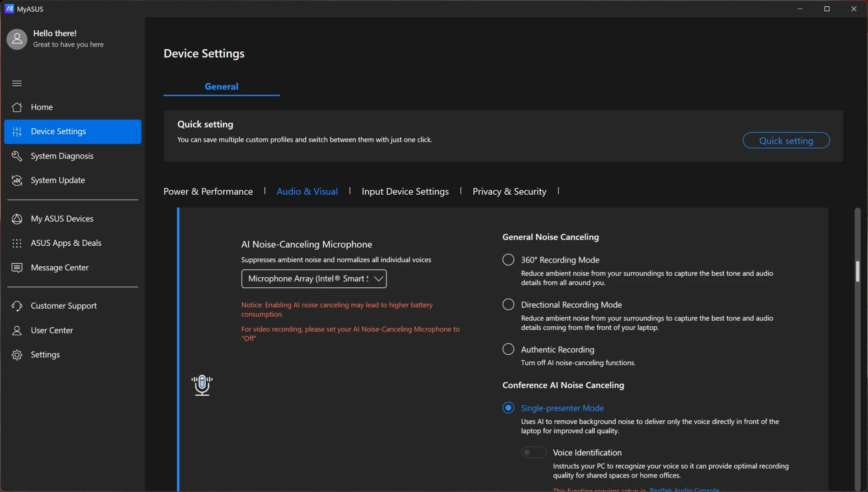
Task: Select Authentic Recording option
Action: tap(508, 349)
